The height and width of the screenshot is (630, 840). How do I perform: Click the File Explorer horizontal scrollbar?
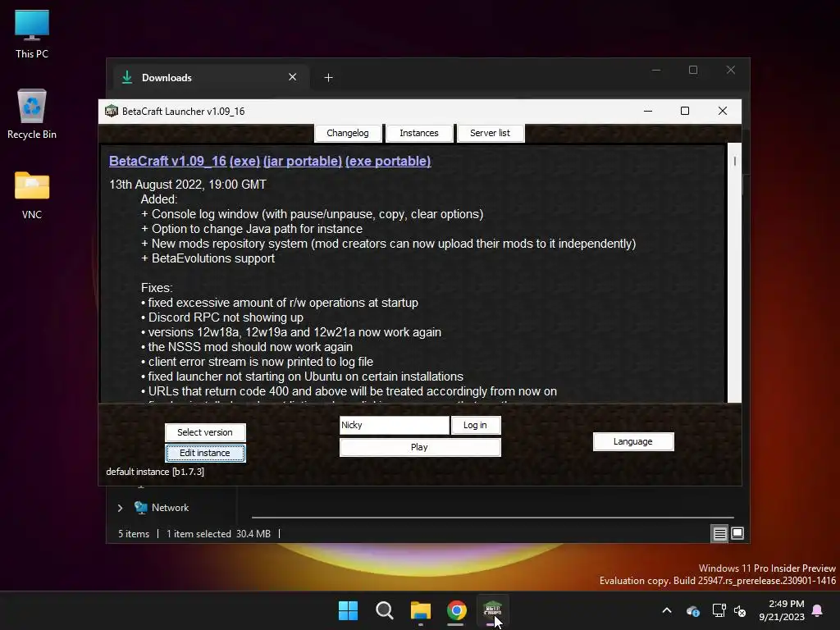492,518
